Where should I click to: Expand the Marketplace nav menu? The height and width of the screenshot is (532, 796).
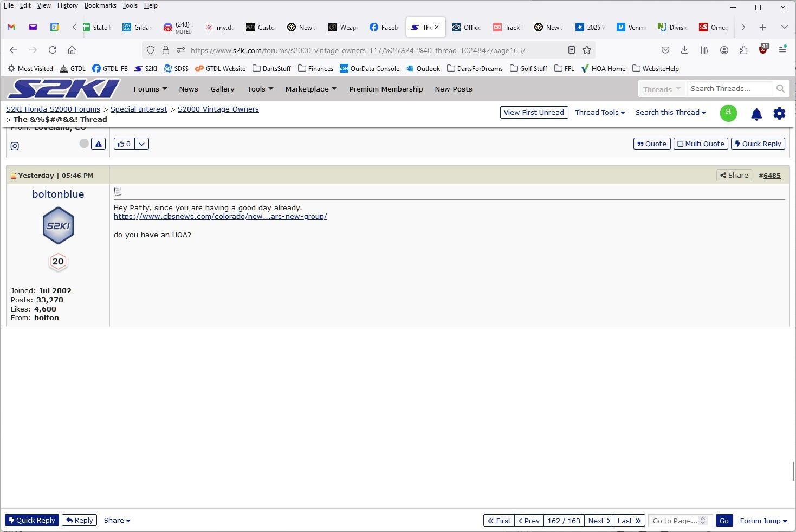[310, 89]
